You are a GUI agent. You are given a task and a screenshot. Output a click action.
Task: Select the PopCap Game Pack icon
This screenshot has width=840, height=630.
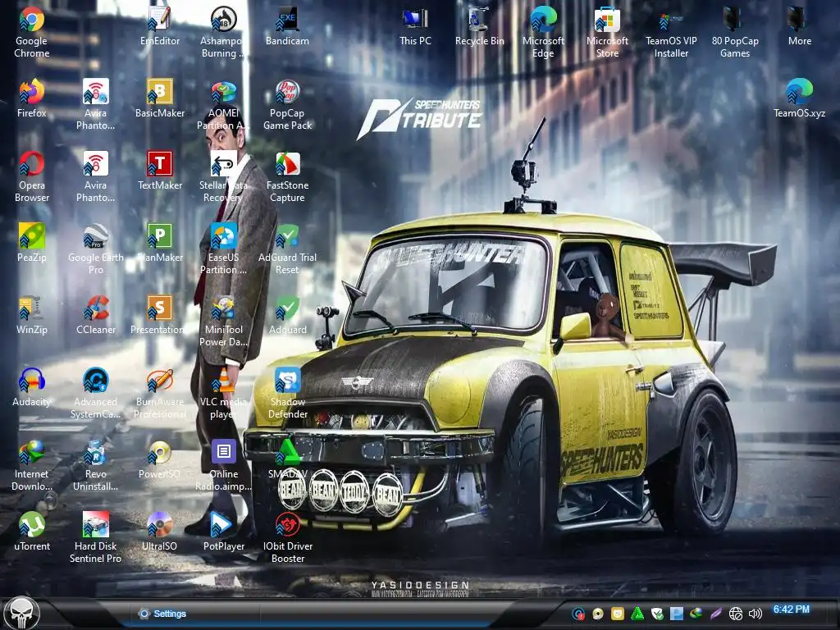tap(287, 104)
